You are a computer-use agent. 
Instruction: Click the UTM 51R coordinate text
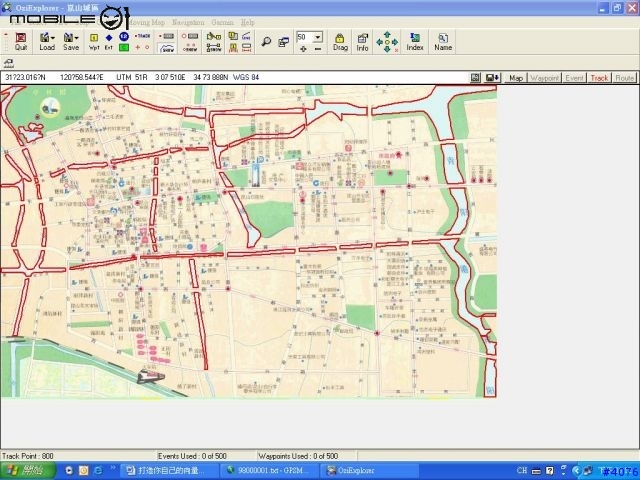pos(131,77)
